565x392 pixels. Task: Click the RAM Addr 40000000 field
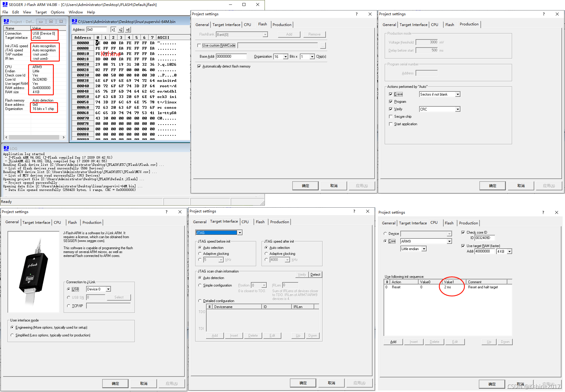pos(485,252)
